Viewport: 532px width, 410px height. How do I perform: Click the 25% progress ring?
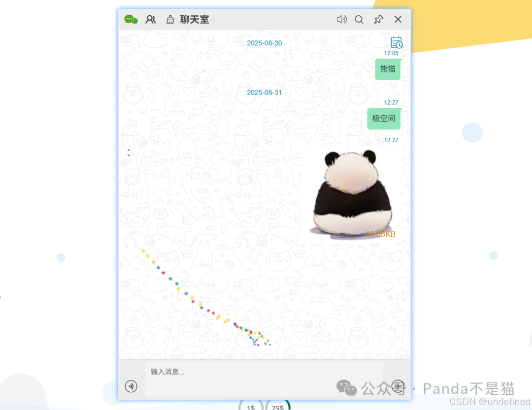coord(278,406)
